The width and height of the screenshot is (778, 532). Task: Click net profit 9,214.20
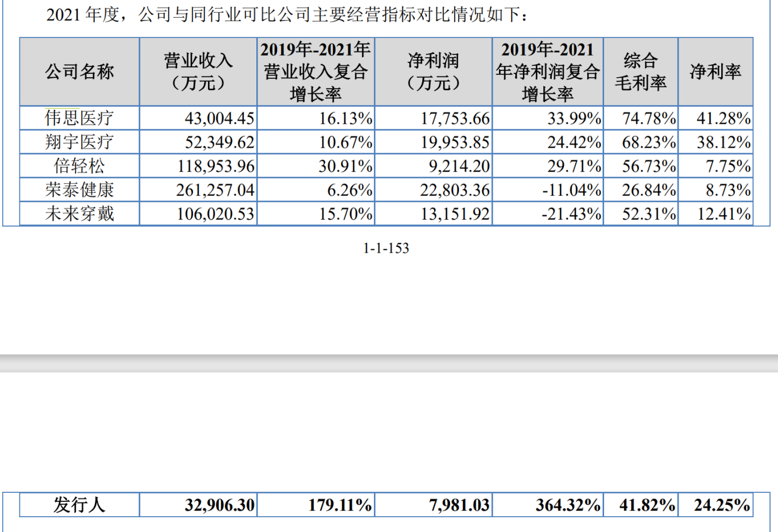click(459, 166)
